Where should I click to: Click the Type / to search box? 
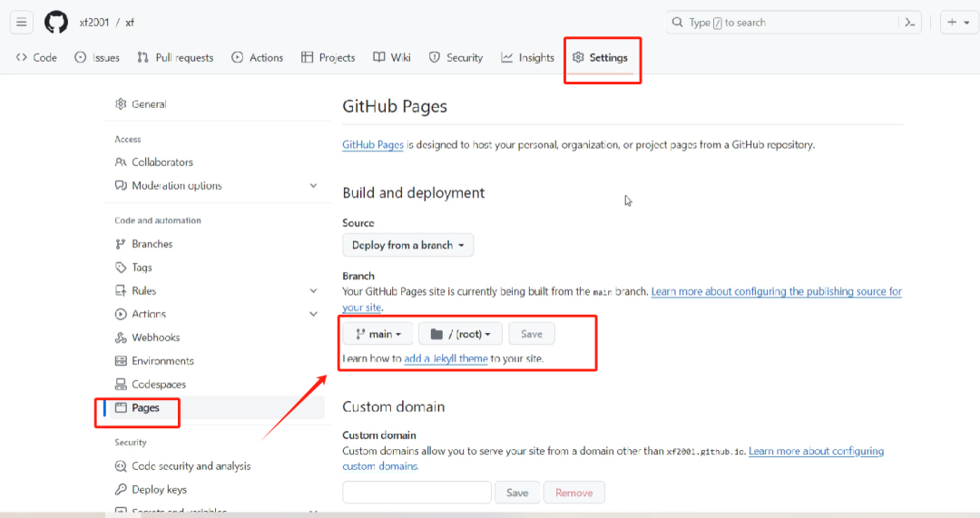793,23
